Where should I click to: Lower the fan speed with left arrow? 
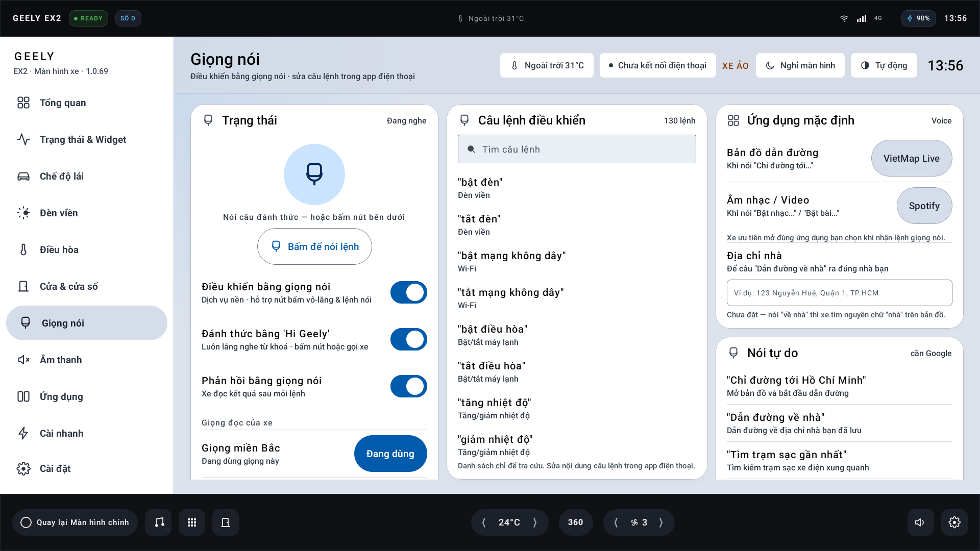(x=616, y=522)
